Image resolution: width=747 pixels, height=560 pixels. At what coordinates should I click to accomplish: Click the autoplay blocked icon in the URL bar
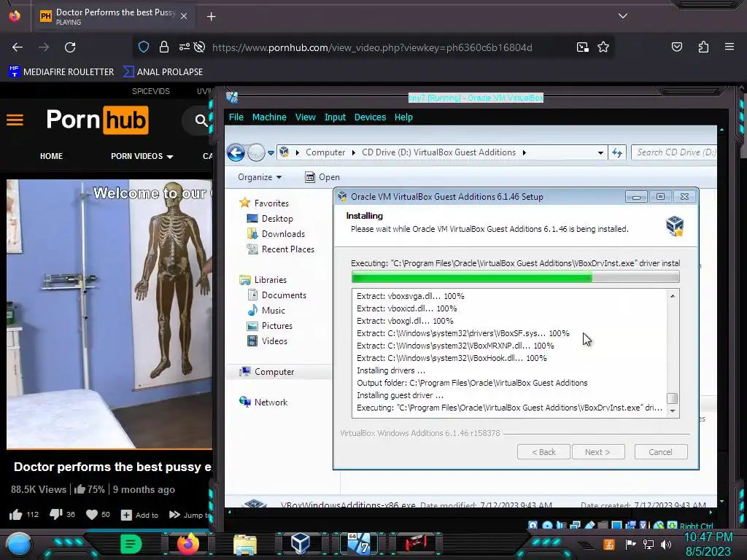pos(200,47)
